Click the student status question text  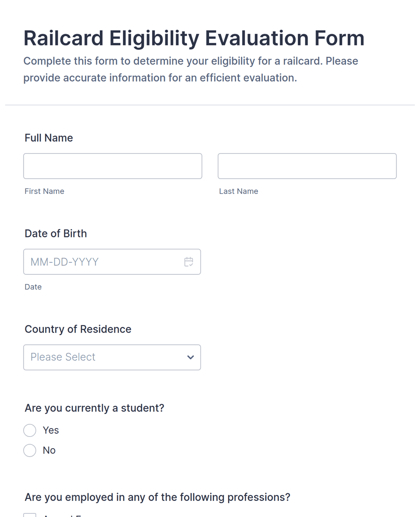point(95,408)
